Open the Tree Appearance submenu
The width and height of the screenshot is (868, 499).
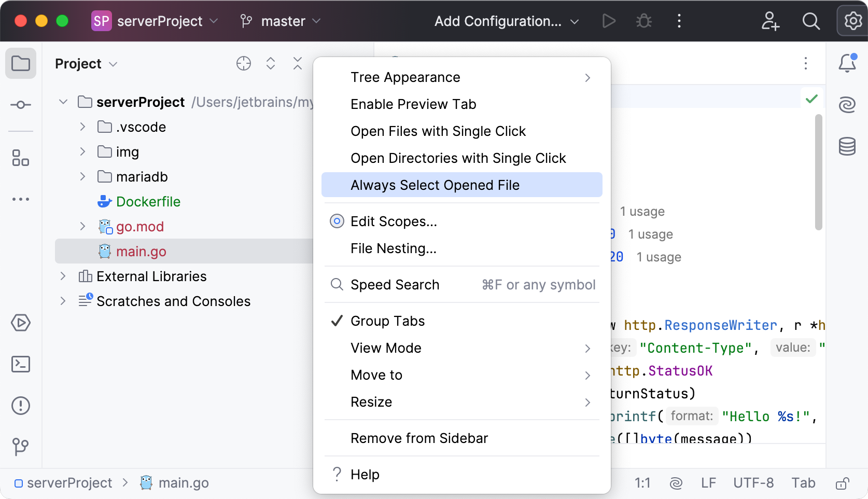click(405, 77)
